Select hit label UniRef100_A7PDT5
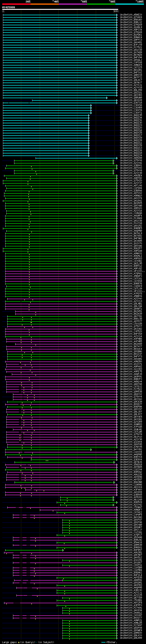Image resolution: width=146 pixels, height=644 pixels. pos(131,294)
